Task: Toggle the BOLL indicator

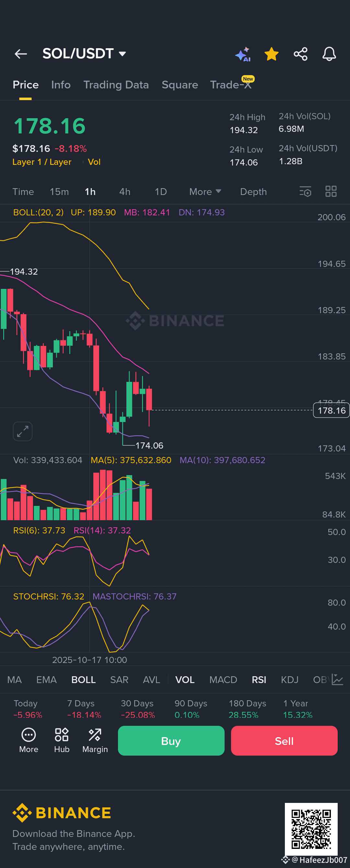Action: click(x=84, y=680)
